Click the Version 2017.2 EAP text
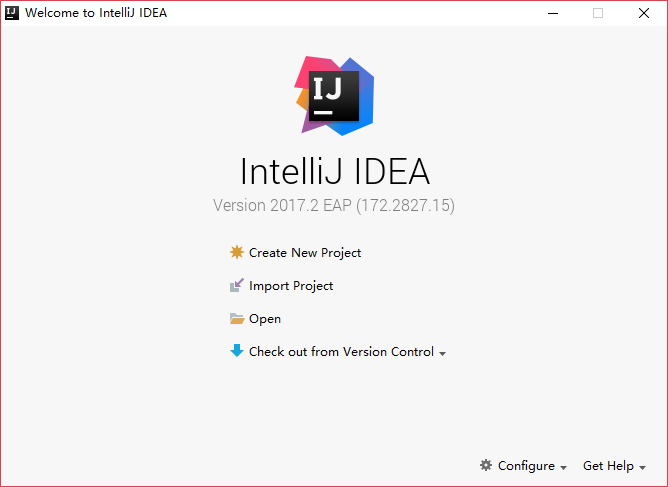This screenshot has height=487, width=668. coord(334,206)
